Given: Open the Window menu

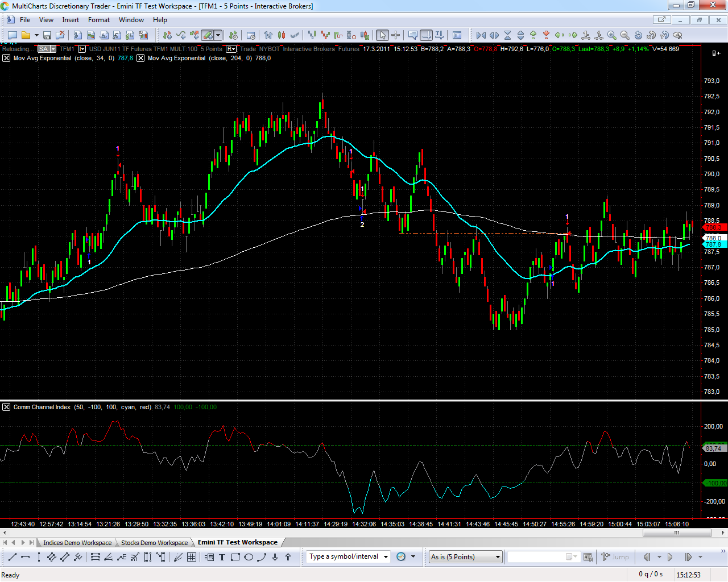Looking at the screenshot, I should (x=131, y=20).
